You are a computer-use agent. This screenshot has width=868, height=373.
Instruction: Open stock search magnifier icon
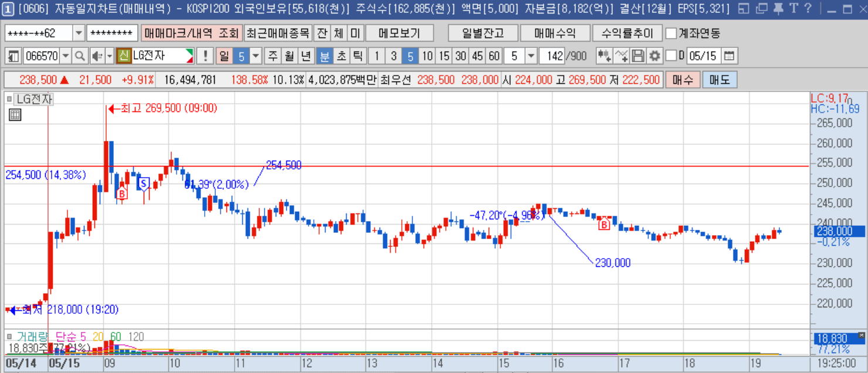click(x=80, y=56)
